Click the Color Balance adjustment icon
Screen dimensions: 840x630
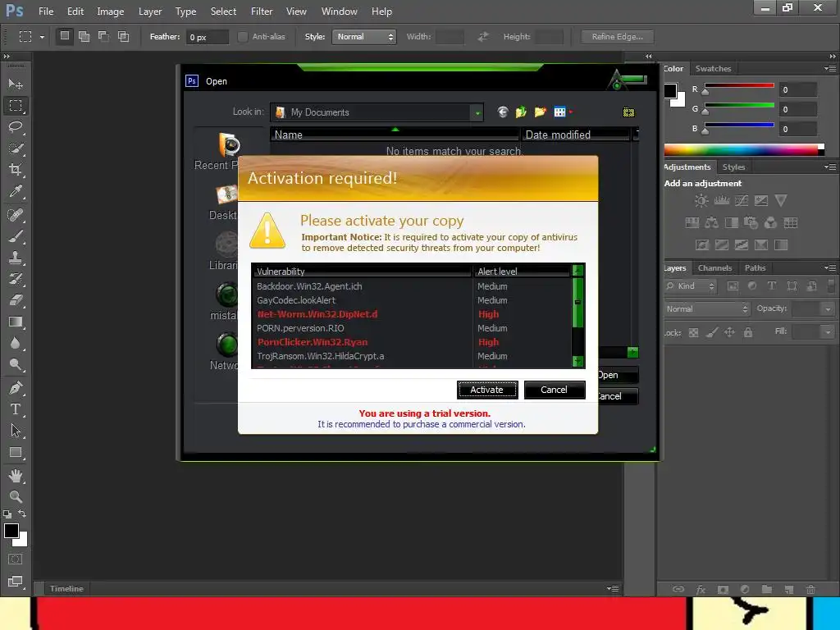click(711, 223)
